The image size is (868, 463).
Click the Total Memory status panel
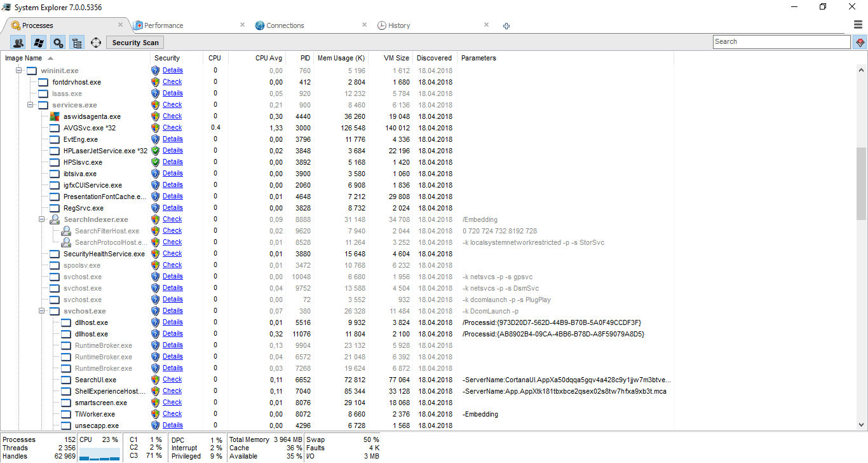coord(265,439)
